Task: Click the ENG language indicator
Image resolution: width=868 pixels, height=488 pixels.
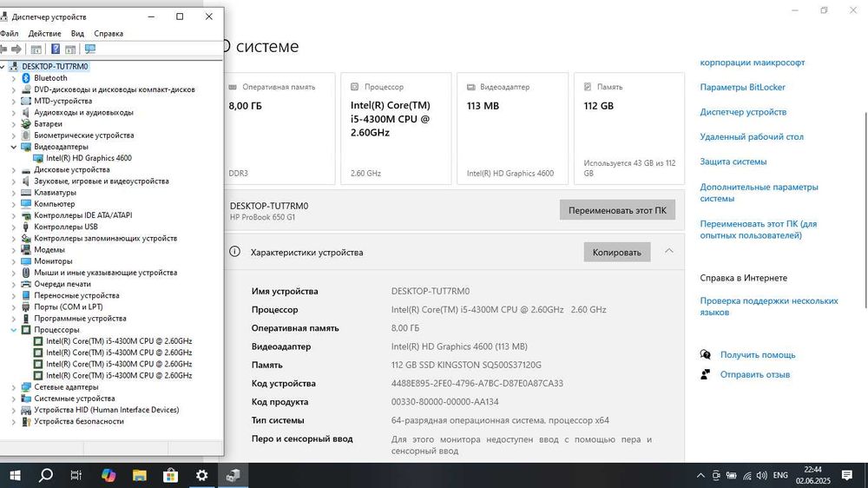Action: click(780, 475)
